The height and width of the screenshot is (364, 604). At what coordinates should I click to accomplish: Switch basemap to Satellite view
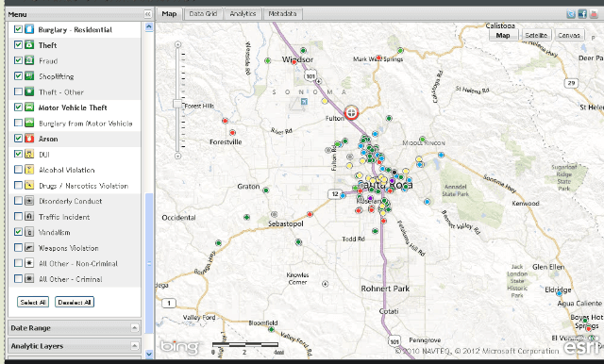(536, 35)
